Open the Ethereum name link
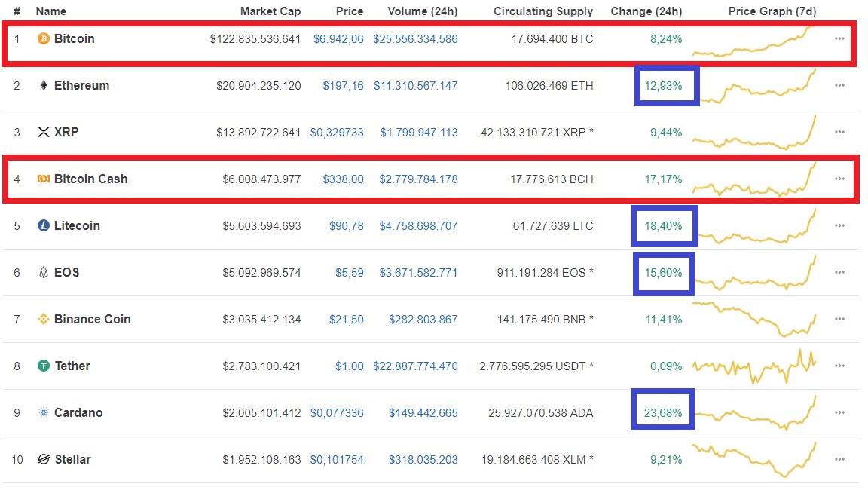 pyautogui.click(x=81, y=85)
